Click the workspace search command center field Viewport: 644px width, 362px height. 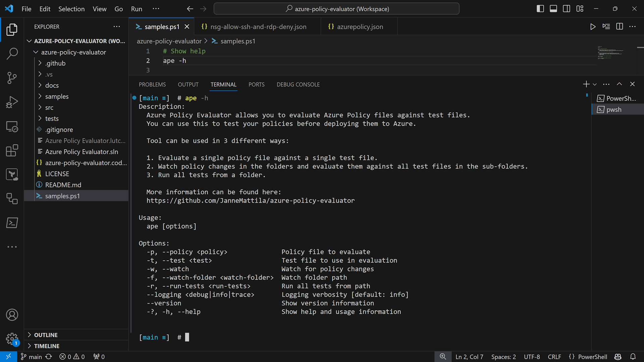[x=336, y=9]
